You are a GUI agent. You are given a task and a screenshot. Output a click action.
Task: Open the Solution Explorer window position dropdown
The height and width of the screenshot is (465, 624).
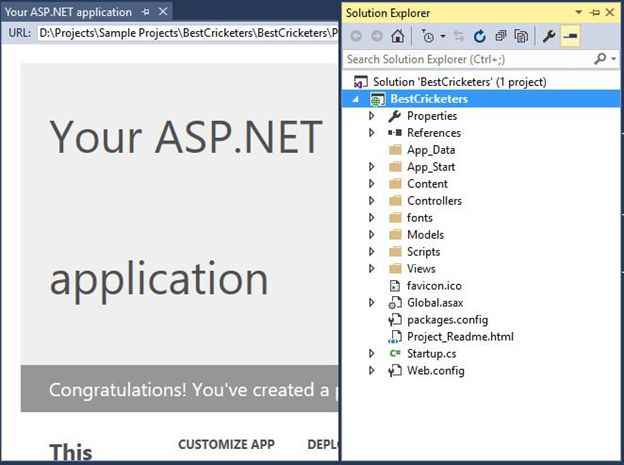coord(579,12)
